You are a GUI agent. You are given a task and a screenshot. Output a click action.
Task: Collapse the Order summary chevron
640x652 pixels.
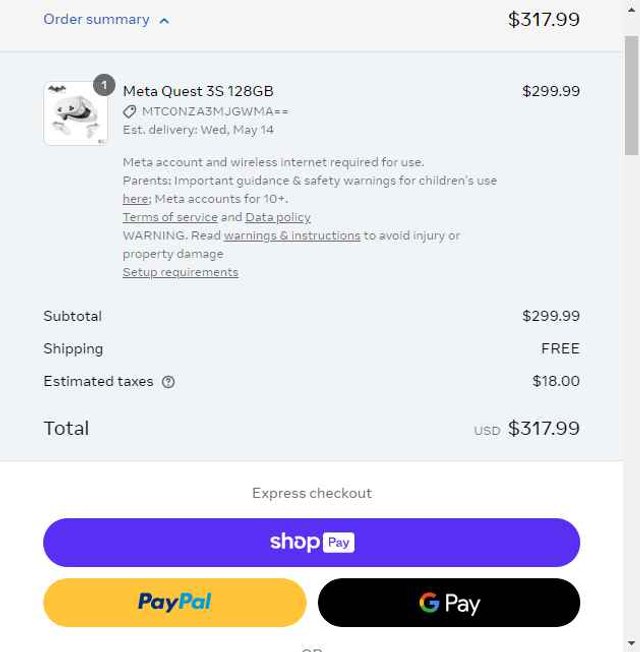(x=164, y=20)
